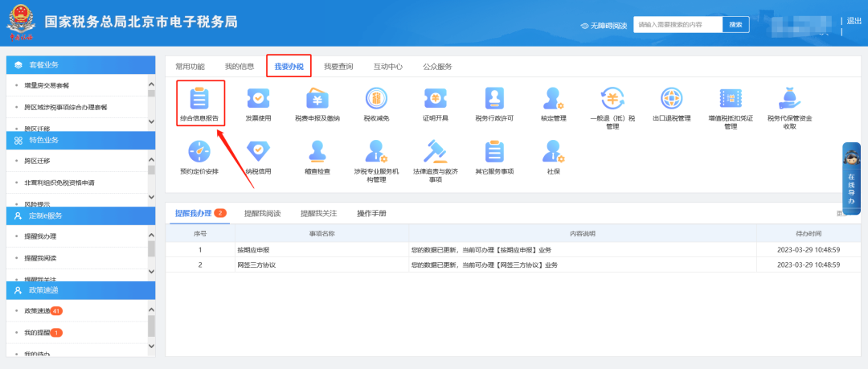
Task: Switch to the 我的信息 tab
Action: click(240, 67)
